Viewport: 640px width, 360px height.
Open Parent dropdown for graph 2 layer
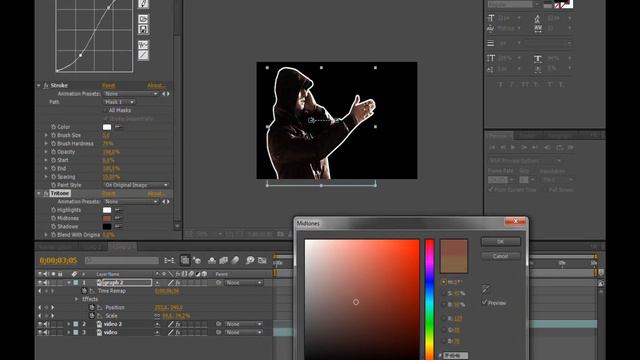tap(244, 283)
